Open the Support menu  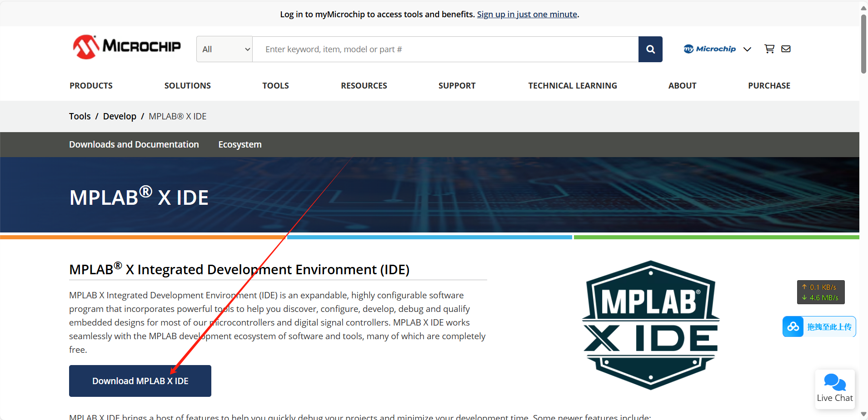457,85
